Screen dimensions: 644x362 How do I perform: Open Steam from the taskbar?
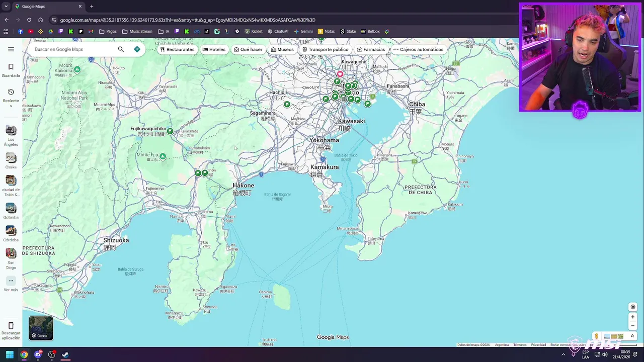pyautogui.click(x=65, y=354)
